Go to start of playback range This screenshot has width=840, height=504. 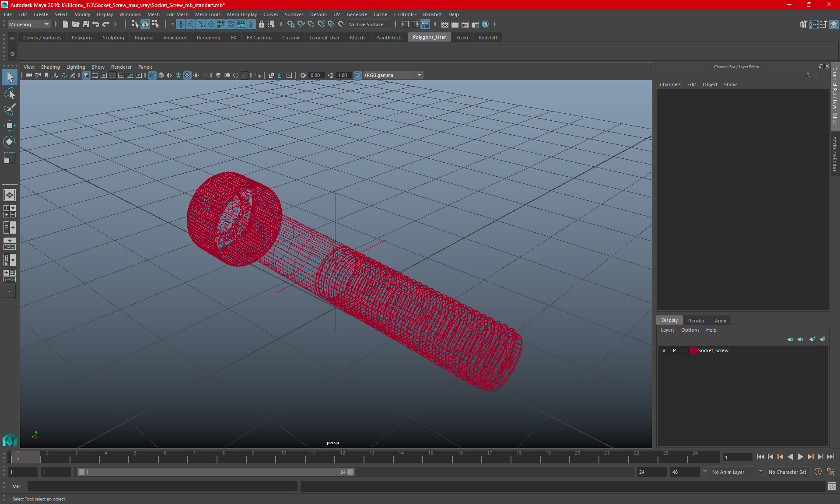[x=760, y=457]
